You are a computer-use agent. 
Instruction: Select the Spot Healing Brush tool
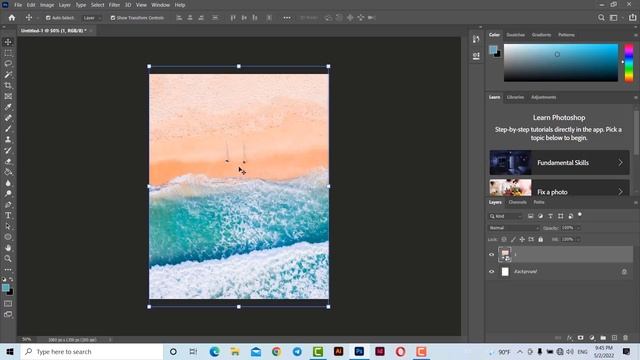8,118
